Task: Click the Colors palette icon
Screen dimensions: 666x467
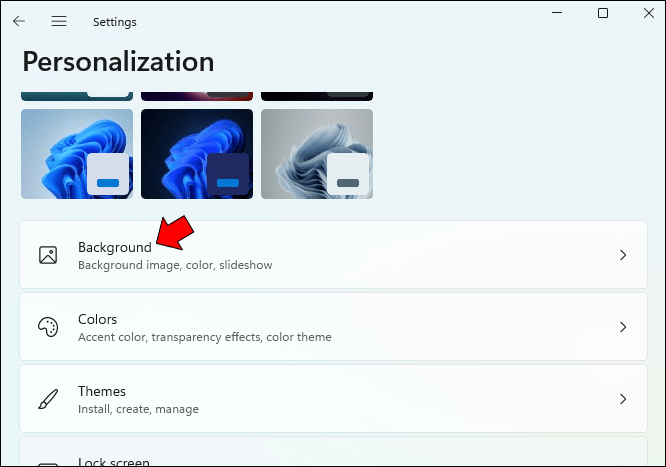Action: [x=48, y=327]
